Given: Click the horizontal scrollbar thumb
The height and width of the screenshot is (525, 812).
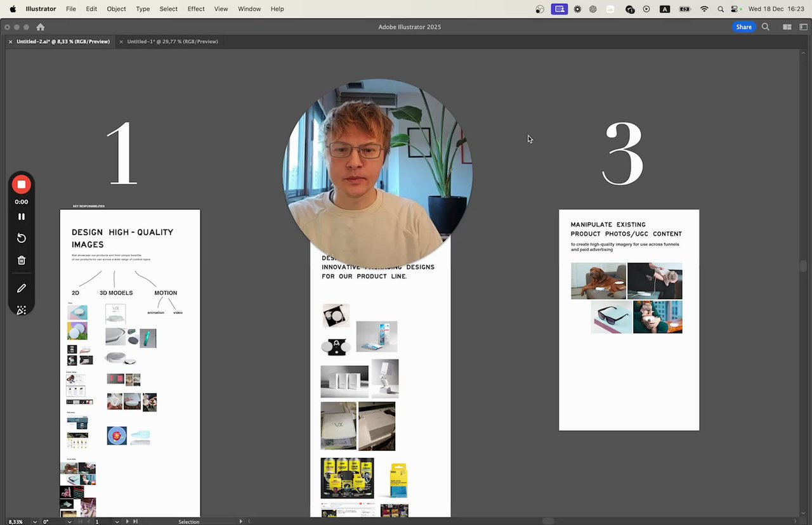Looking at the screenshot, I should pos(548,521).
